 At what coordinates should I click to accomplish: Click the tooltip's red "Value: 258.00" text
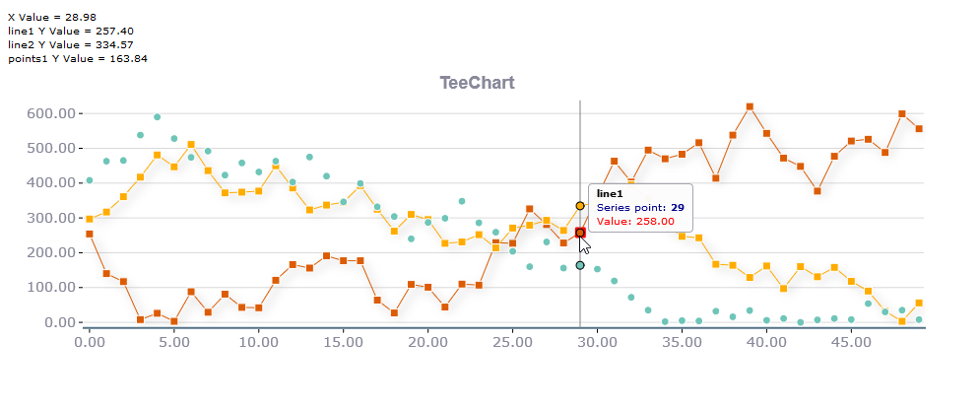click(635, 221)
